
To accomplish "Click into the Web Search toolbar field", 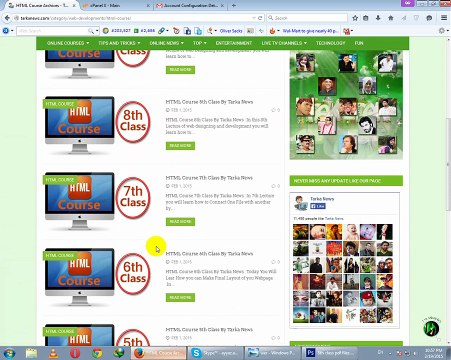I will point(53,31).
